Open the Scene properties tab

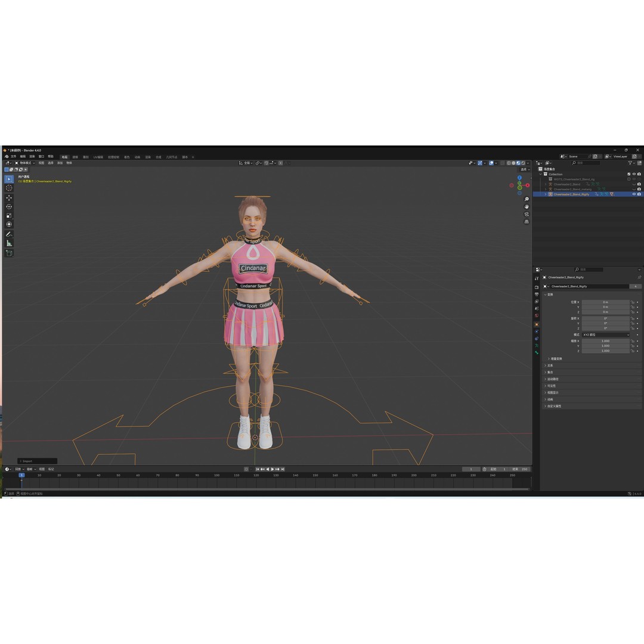coord(537,308)
